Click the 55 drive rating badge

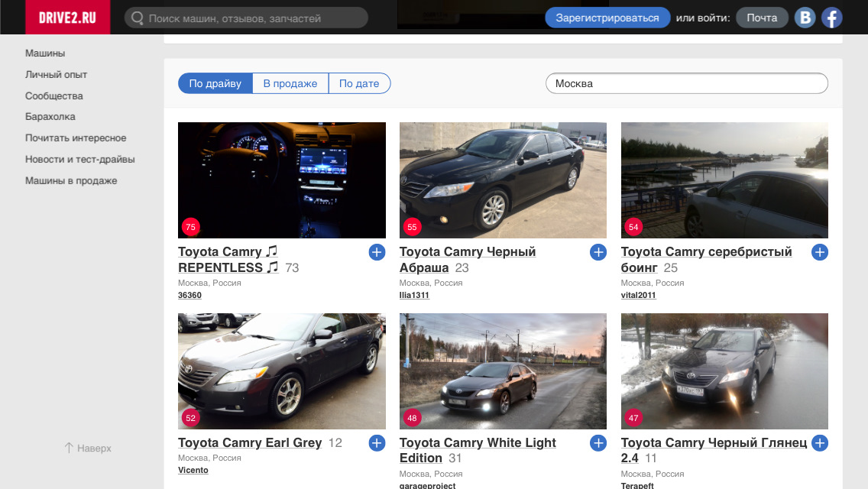click(x=412, y=226)
